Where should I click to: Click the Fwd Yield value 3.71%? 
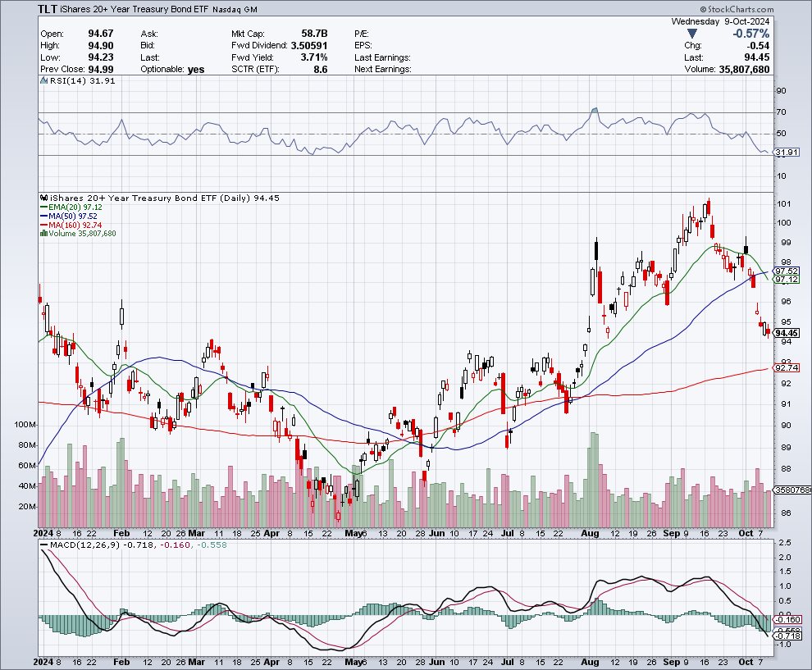coord(314,57)
